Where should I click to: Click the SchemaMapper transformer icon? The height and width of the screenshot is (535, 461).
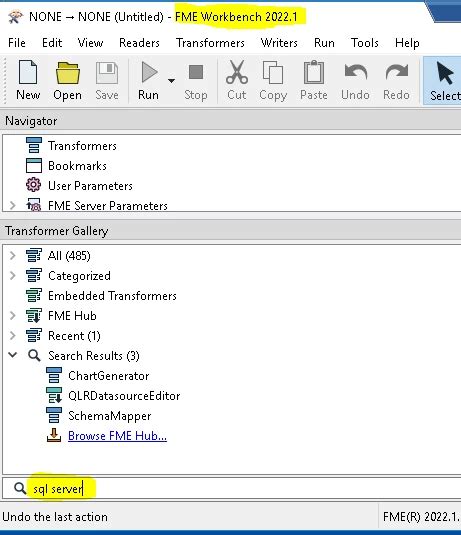click(x=54, y=415)
